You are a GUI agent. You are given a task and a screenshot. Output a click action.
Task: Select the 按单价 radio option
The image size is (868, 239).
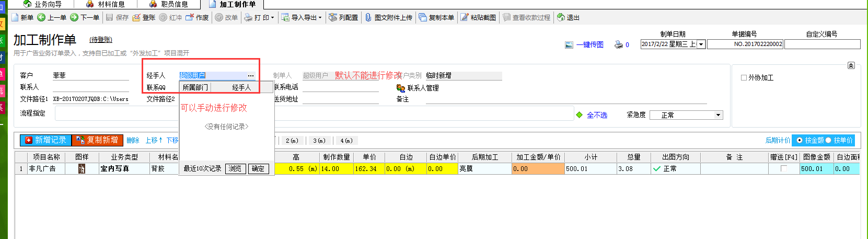coord(828,140)
